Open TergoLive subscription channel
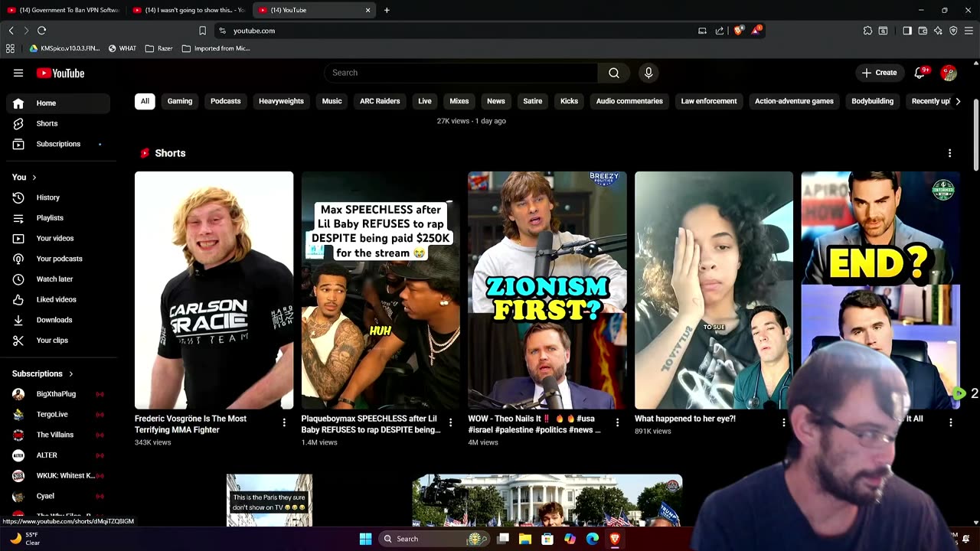Image resolution: width=980 pixels, height=551 pixels. point(58,414)
